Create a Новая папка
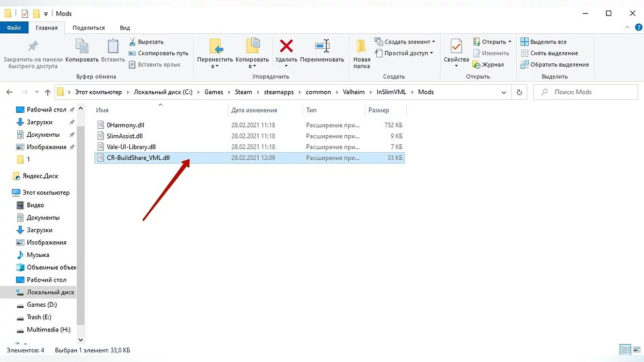 tap(362, 53)
